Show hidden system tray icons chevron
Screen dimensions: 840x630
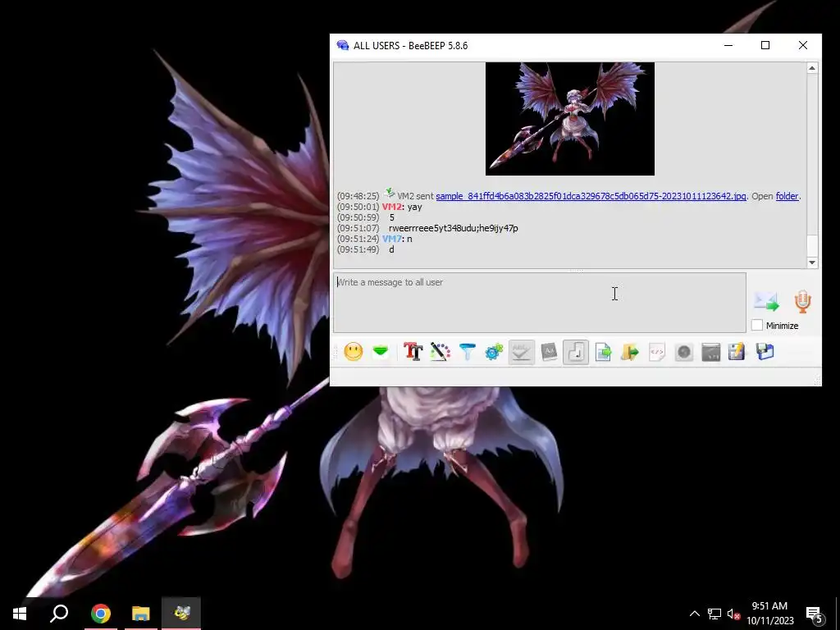tap(694, 614)
